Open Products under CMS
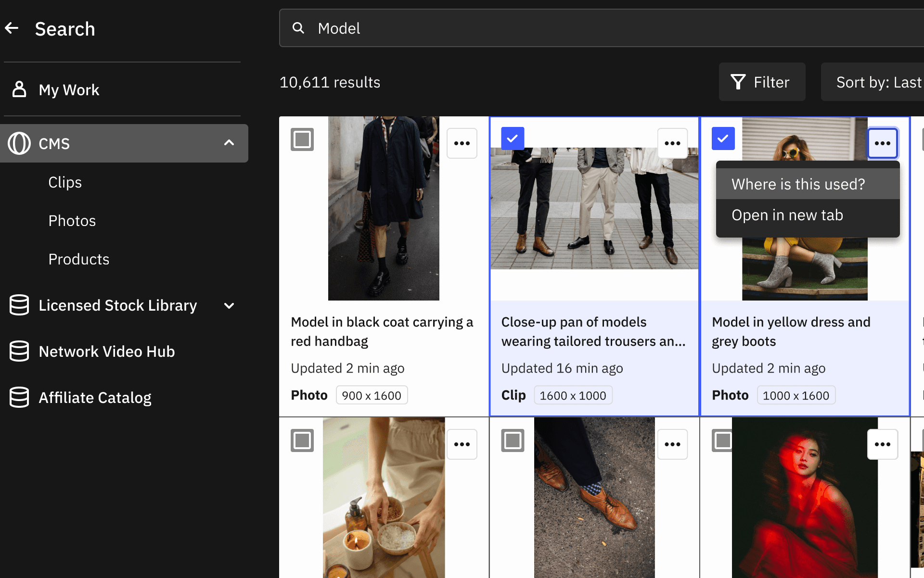924x578 pixels. point(79,259)
